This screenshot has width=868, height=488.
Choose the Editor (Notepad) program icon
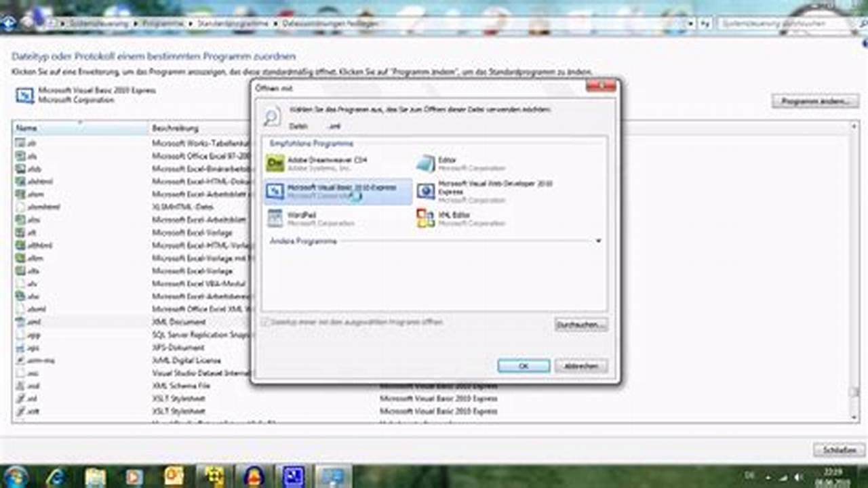point(425,163)
